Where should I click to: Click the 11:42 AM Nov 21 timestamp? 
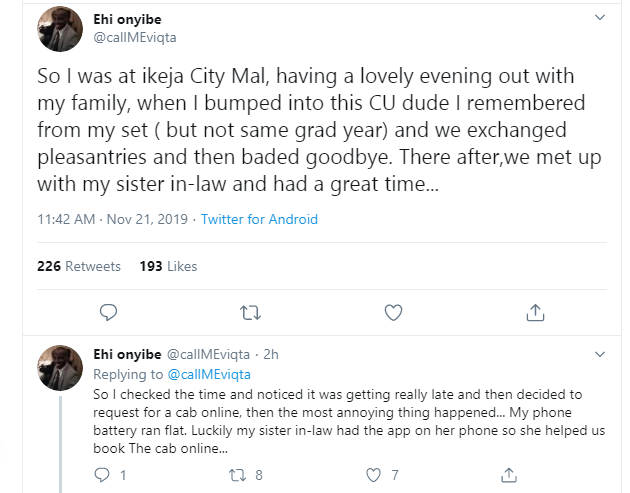(x=113, y=219)
